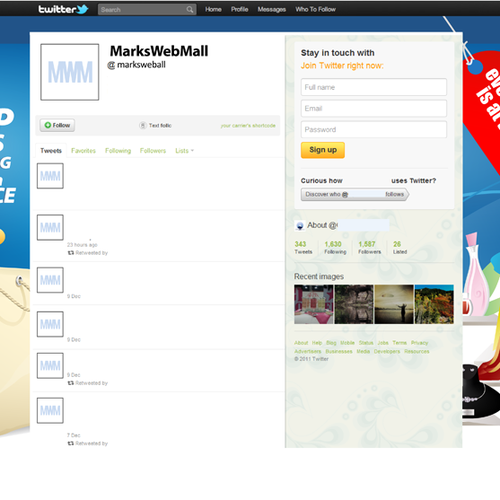Open Who To Follow in top navigation

coord(315,9)
